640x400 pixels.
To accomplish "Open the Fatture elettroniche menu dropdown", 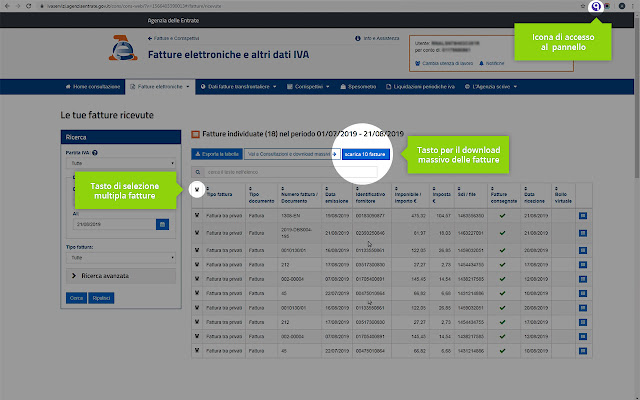I will pos(160,87).
